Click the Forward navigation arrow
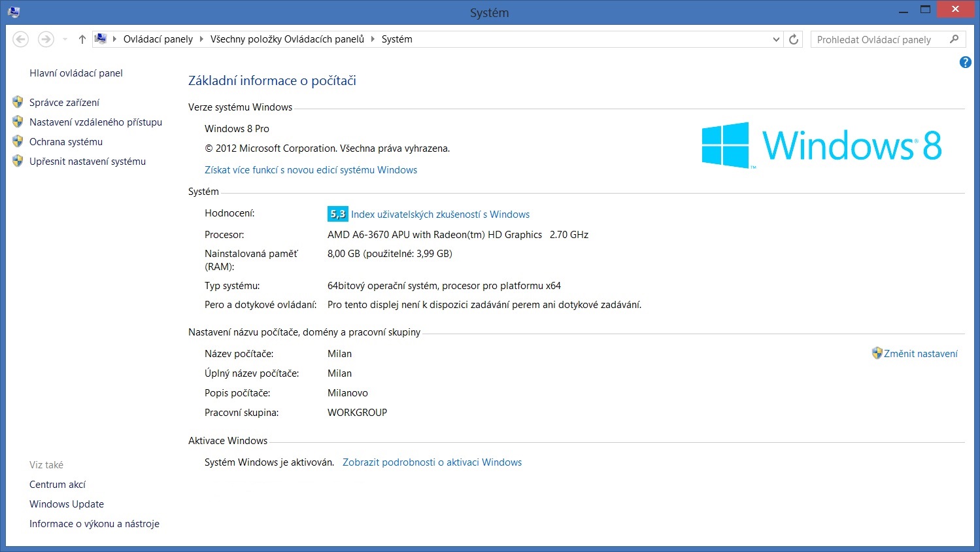This screenshot has height=552, width=980. tap(46, 39)
